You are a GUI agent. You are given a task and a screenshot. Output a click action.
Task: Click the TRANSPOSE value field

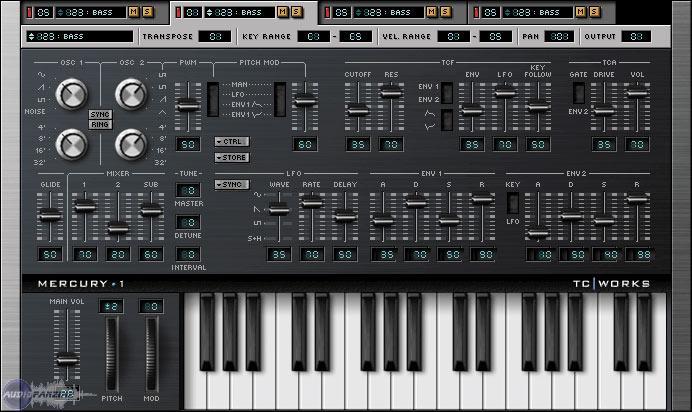point(215,36)
